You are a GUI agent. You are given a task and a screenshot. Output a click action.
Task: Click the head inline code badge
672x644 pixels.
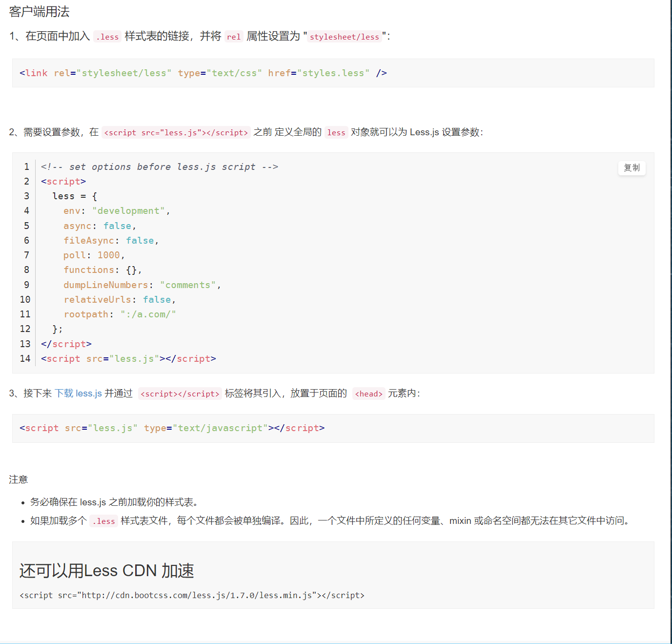pyautogui.click(x=368, y=394)
